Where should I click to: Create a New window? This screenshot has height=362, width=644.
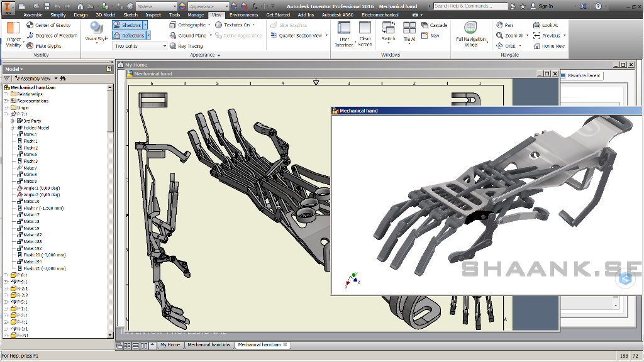[x=430, y=36]
